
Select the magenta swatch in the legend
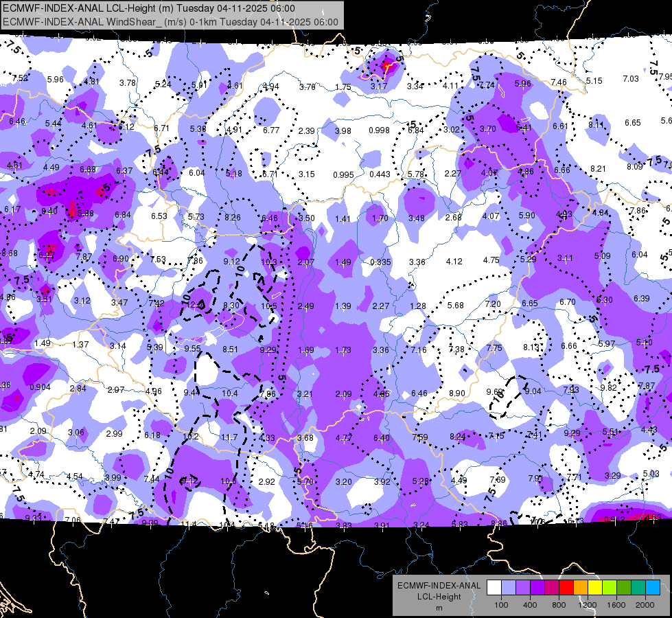click(552, 588)
